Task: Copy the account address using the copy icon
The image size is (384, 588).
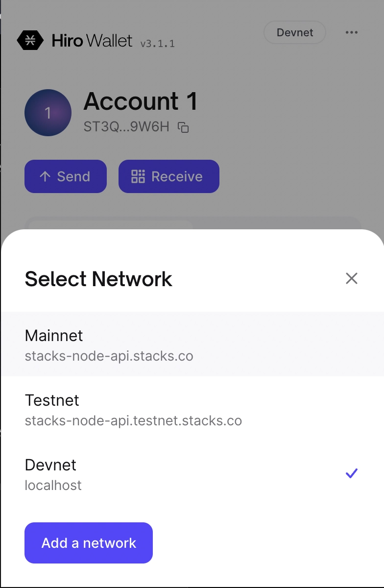Action: (x=183, y=127)
